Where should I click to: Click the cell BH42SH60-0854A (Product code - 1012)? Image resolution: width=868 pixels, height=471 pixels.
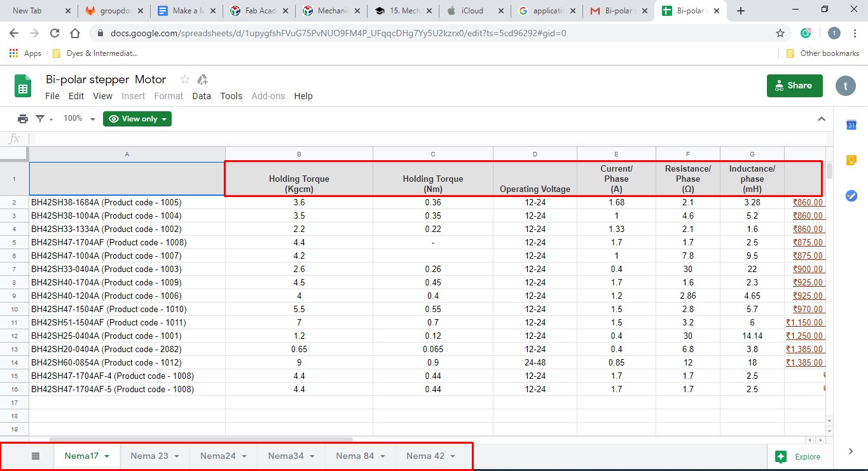click(127, 362)
